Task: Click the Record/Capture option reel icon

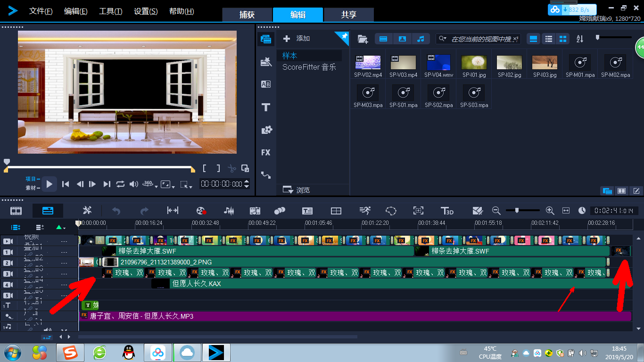Action: pos(201,211)
